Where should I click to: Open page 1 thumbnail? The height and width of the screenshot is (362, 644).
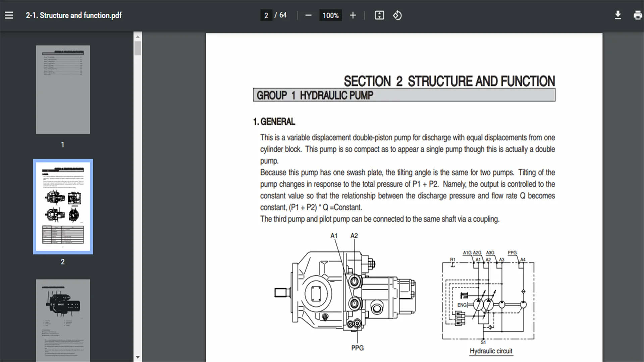[x=63, y=89]
